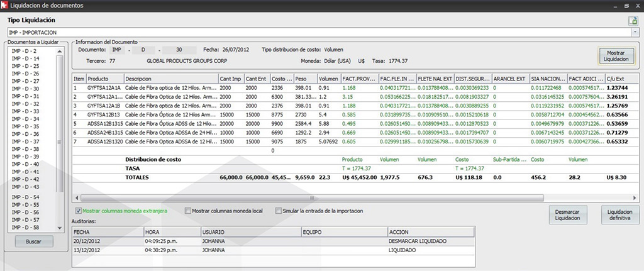Check Simular la entrada de la importacion
This screenshot has width=644, height=271.
point(279,211)
